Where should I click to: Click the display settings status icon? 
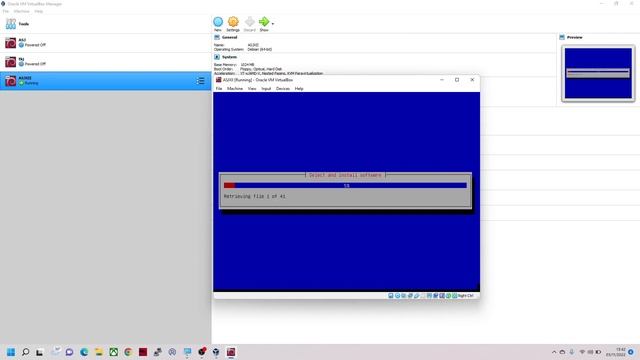click(429, 296)
